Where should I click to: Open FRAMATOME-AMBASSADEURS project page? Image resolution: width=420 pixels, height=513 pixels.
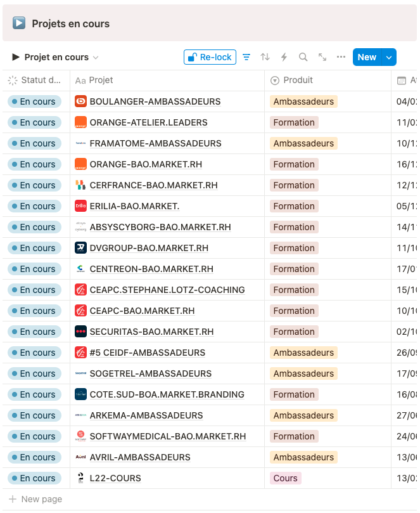[x=156, y=143]
